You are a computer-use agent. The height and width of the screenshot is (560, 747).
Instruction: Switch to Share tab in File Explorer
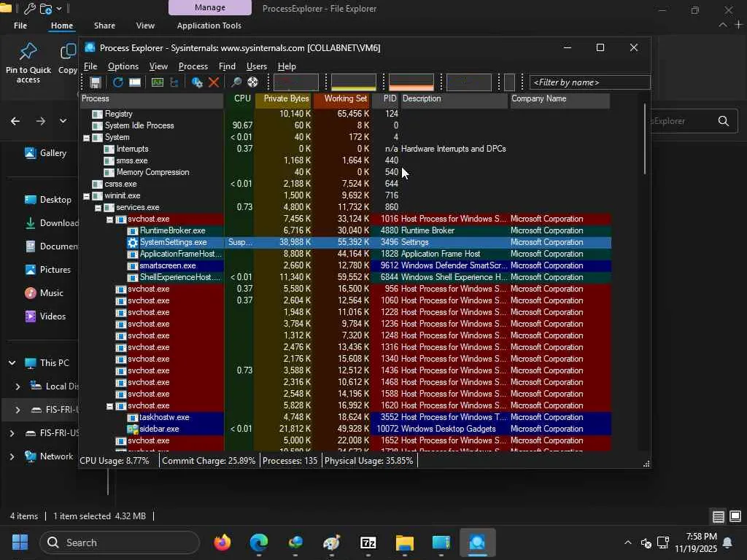tap(104, 26)
